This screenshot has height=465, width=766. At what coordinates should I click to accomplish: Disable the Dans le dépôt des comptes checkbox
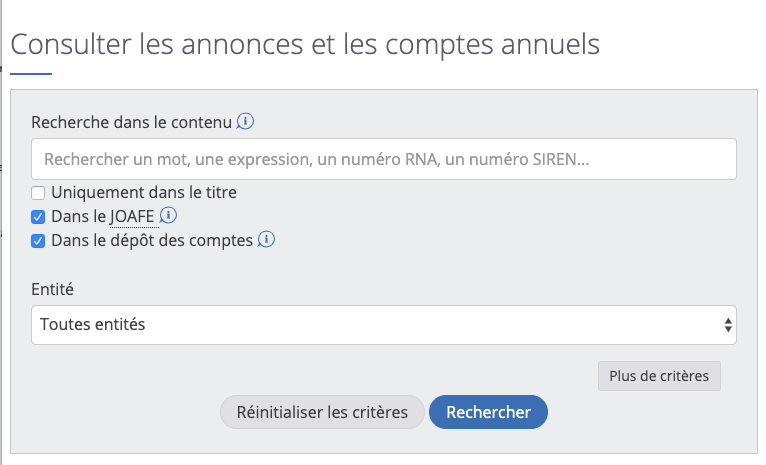[38, 241]
